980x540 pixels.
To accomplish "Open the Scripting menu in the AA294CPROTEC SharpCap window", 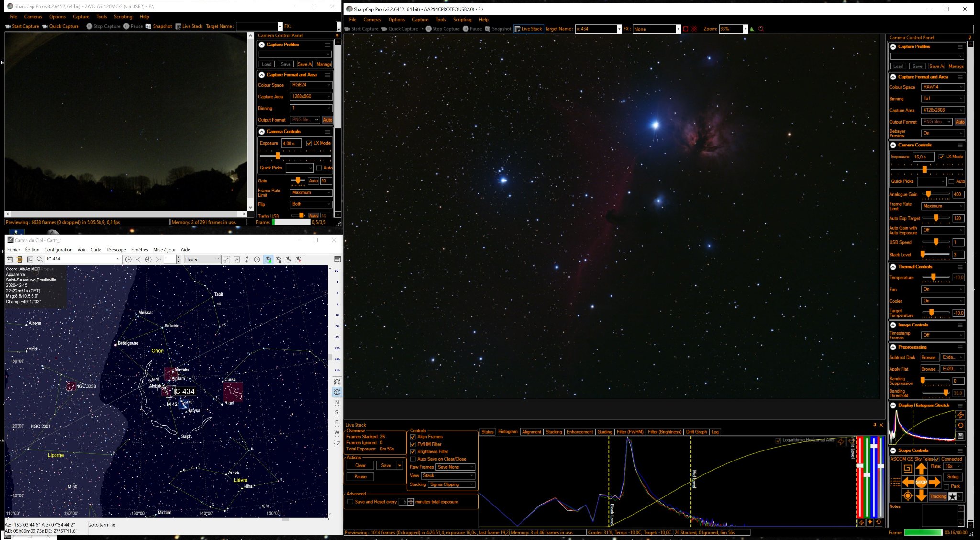I will click(x=462, y=20).
